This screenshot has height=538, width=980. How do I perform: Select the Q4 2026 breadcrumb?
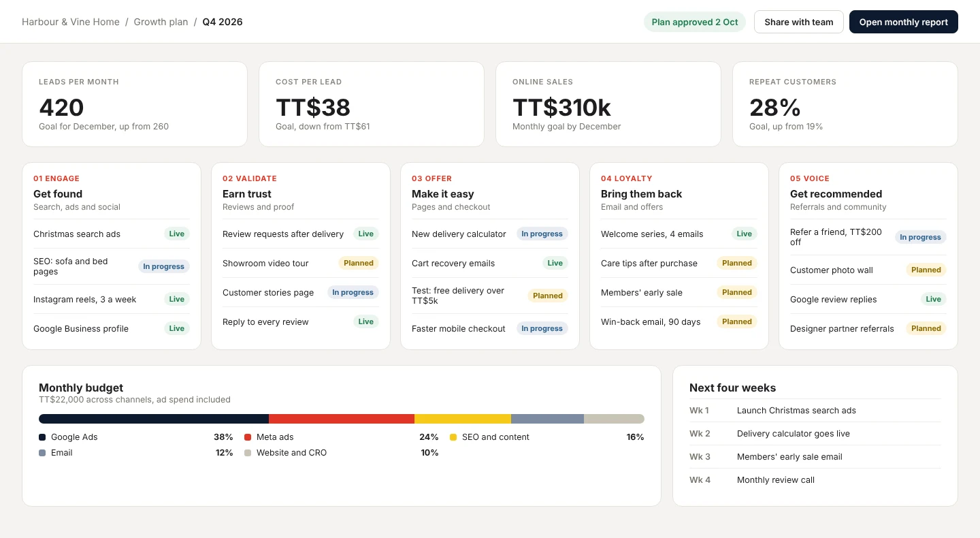pos(223,22)
